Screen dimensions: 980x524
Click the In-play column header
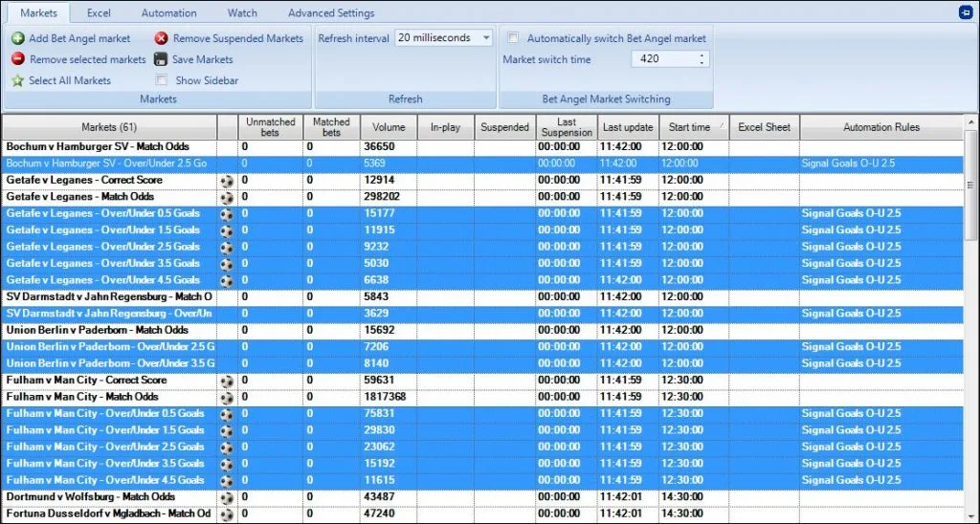(x=446, y=127)
